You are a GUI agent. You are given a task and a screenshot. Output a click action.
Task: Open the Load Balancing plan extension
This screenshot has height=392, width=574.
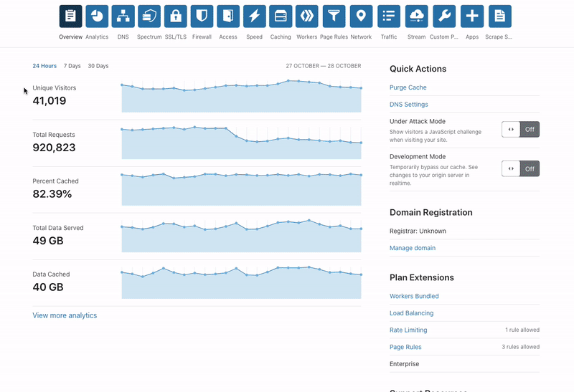pyautogui.click(x=412, y=313)
